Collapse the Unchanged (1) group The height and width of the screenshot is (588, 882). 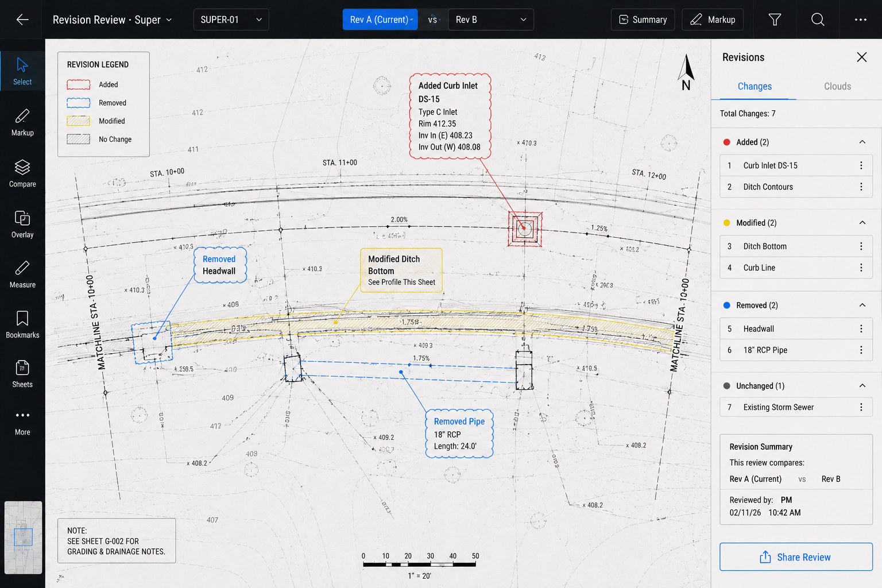coord(862,386)
